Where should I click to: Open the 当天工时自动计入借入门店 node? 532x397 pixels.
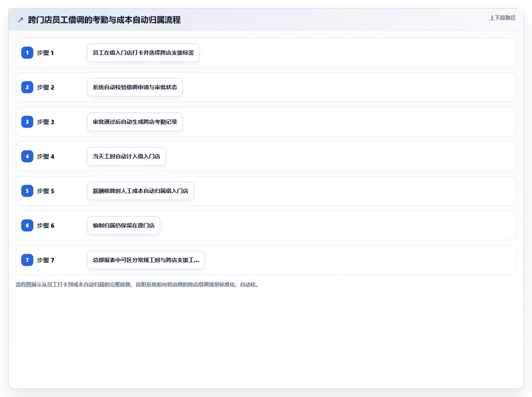coord(126,156)
